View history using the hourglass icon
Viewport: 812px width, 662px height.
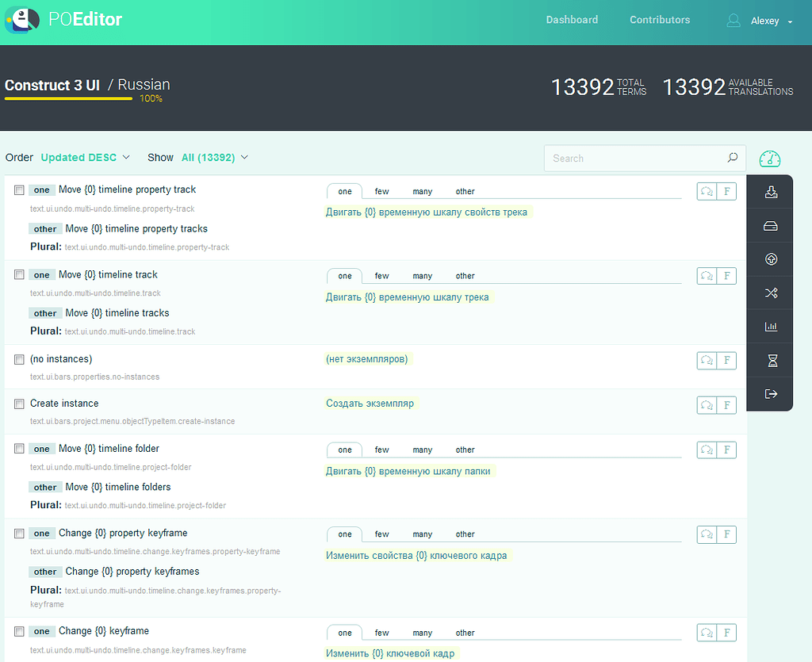[769, 360]
